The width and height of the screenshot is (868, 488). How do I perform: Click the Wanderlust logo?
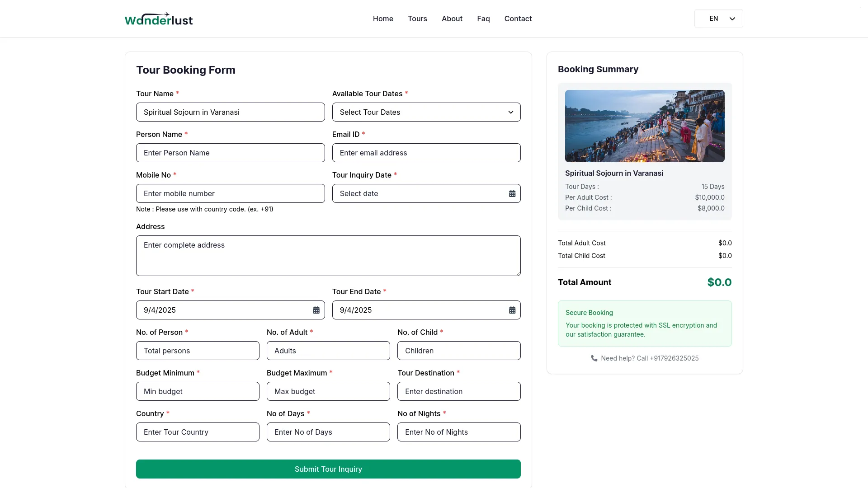point(158,19)
